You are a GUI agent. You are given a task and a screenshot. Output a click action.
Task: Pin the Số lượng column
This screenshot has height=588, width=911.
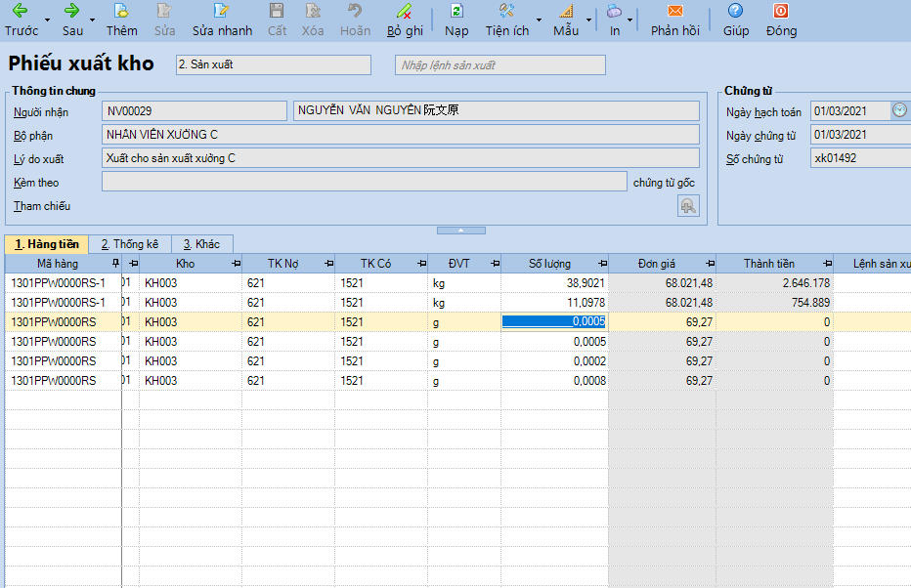tap(602, 264)
